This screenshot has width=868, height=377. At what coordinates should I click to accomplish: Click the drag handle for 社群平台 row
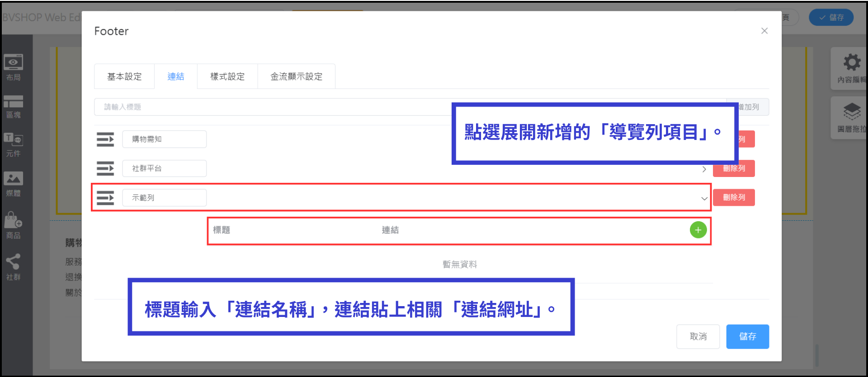point(105,168)
